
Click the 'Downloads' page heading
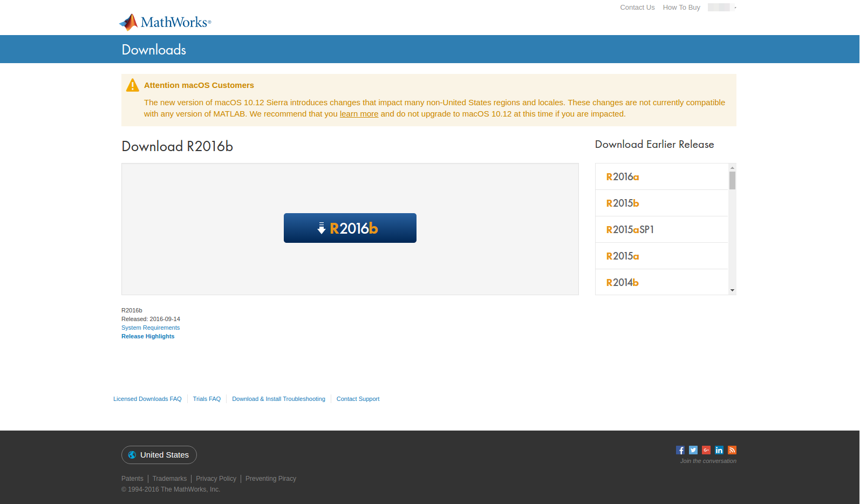154,50
